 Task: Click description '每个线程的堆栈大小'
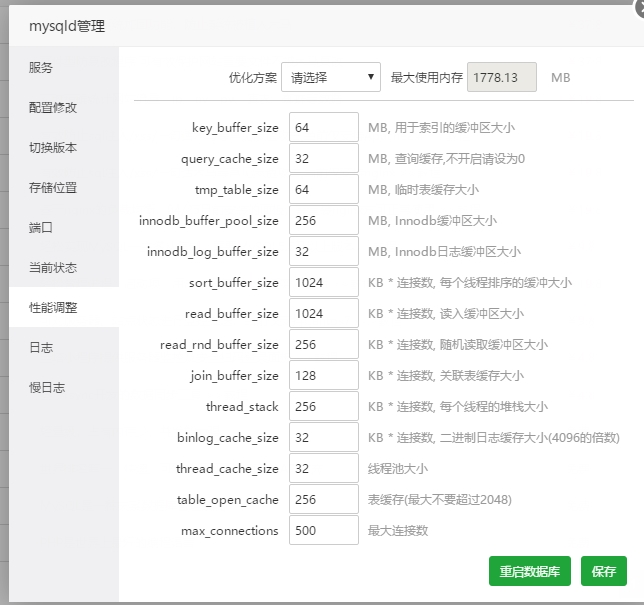pos(494,407)
